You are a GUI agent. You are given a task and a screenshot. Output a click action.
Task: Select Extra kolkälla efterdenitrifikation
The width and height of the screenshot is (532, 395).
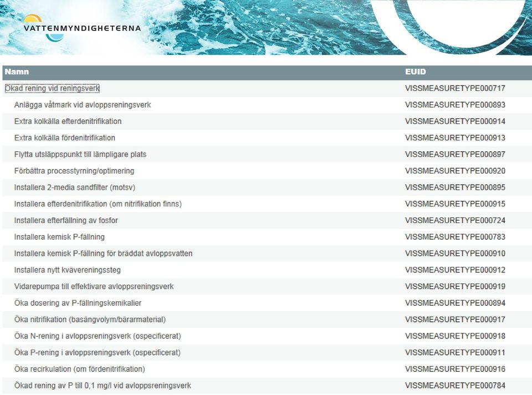click(x=68, y=121)
